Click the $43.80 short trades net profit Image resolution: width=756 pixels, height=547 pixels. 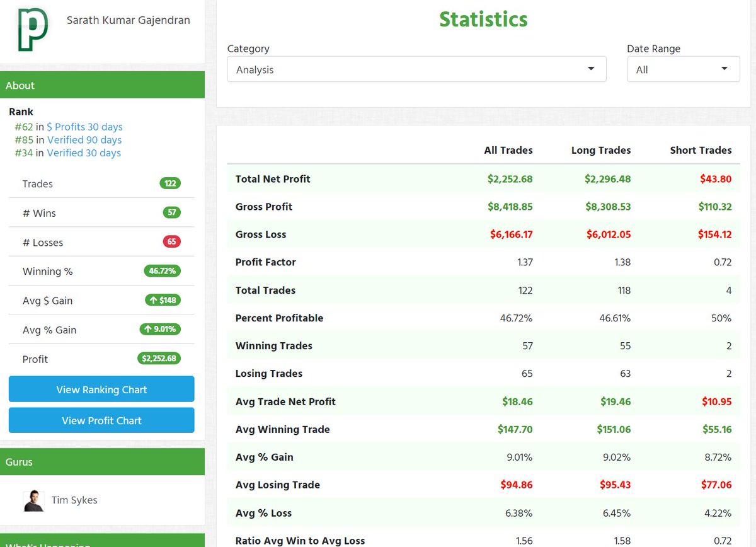[716, 179]
